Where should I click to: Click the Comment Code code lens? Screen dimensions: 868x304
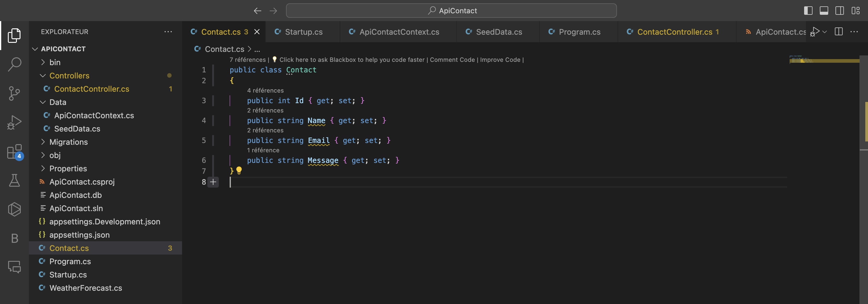click(x=452, y=60)
